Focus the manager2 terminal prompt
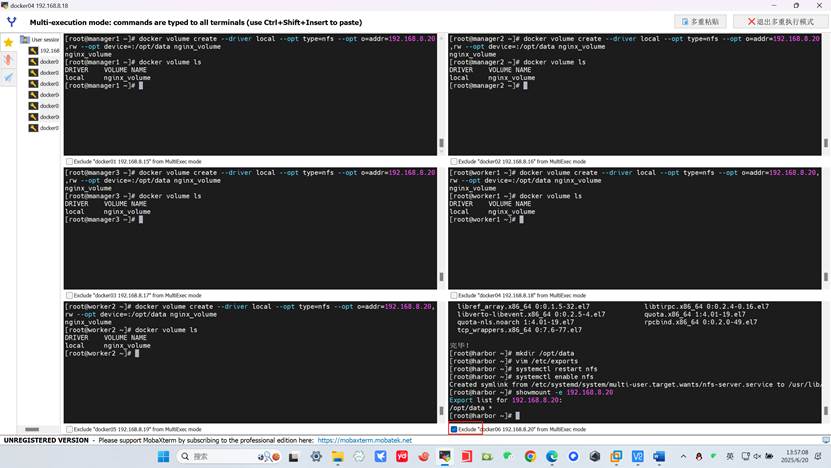This screenshot has height=468, width=831. tap(488, 86)
